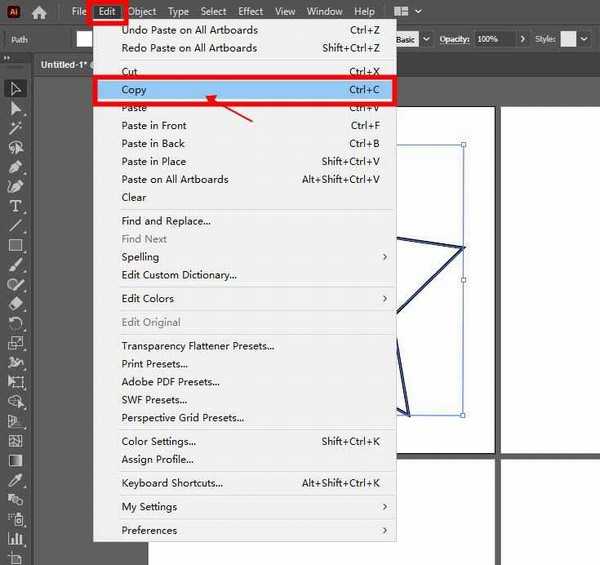Click the Home icon
This screenshot has width=600, height=565.
tap(39, 12)
